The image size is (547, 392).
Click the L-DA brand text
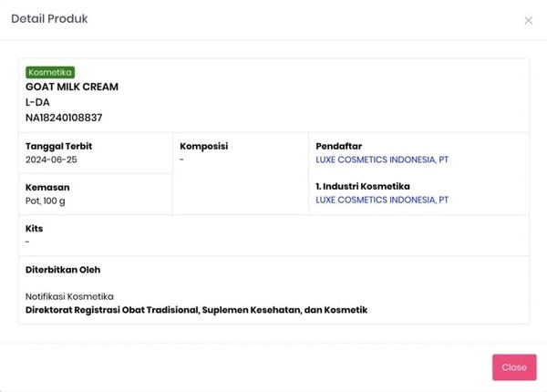(36, 102)
